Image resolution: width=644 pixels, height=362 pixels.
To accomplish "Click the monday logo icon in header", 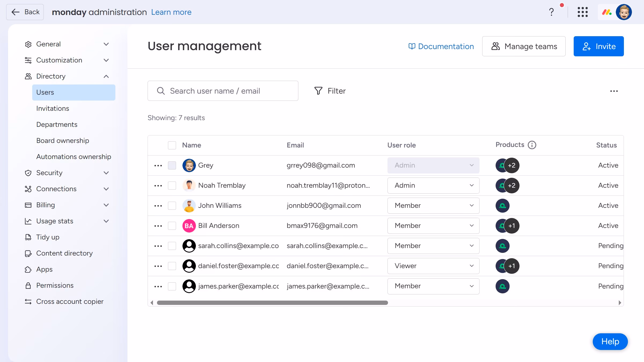I will click(x=607, y=12).
